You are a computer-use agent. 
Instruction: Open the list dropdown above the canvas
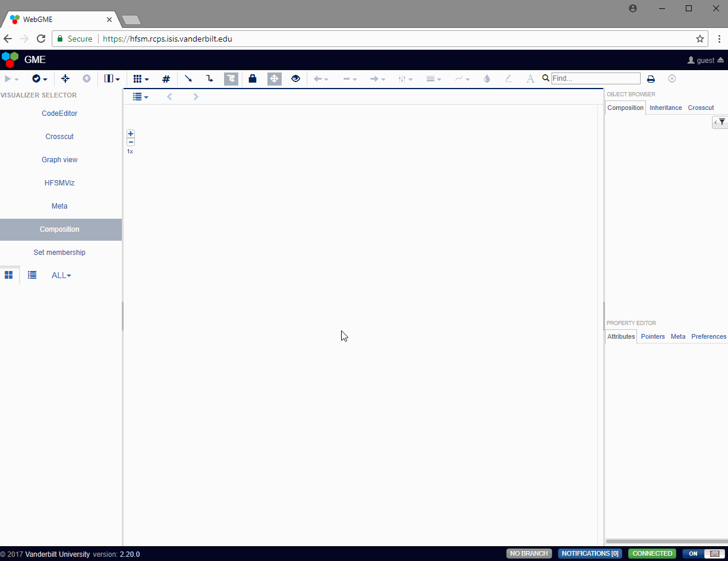tap(140, 96)
